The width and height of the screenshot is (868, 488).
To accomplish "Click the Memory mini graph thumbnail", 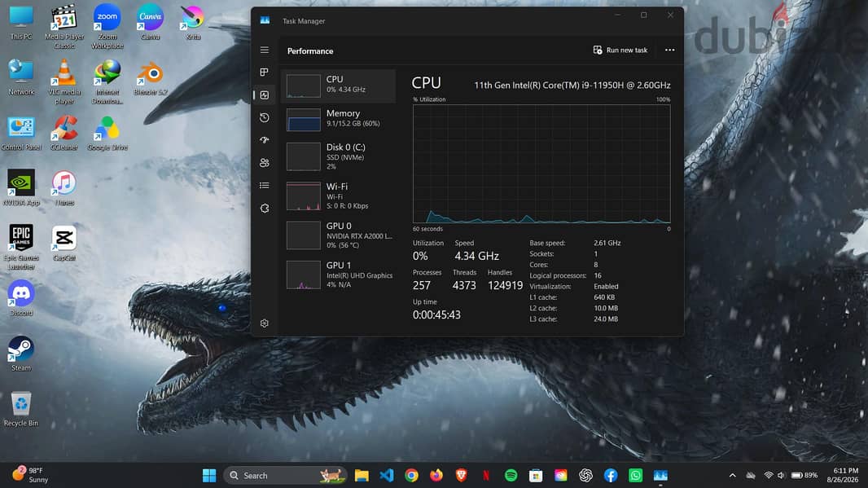I will [304, 120].
